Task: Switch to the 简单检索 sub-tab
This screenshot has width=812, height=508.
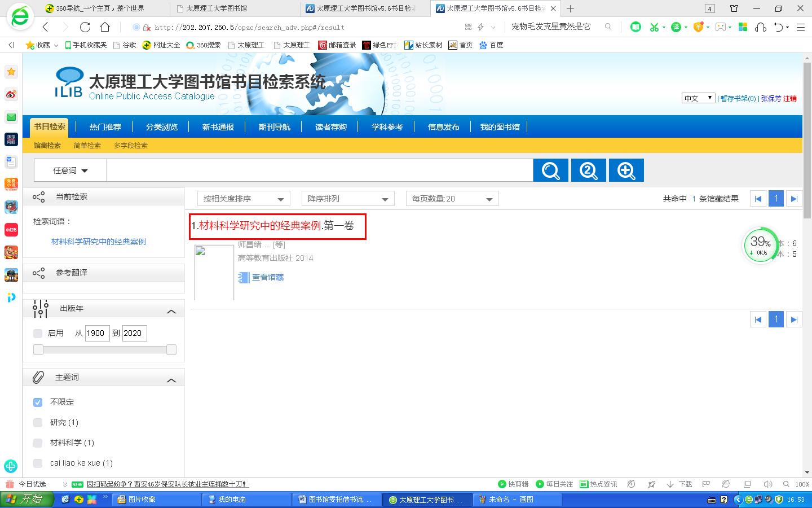Action: (87, 146)
